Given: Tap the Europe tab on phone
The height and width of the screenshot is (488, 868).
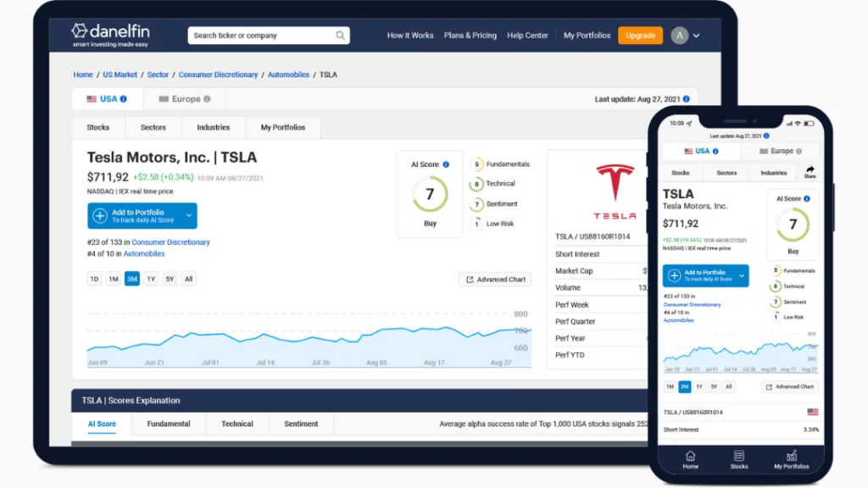Looking at the screenshot, I should 781,151.
